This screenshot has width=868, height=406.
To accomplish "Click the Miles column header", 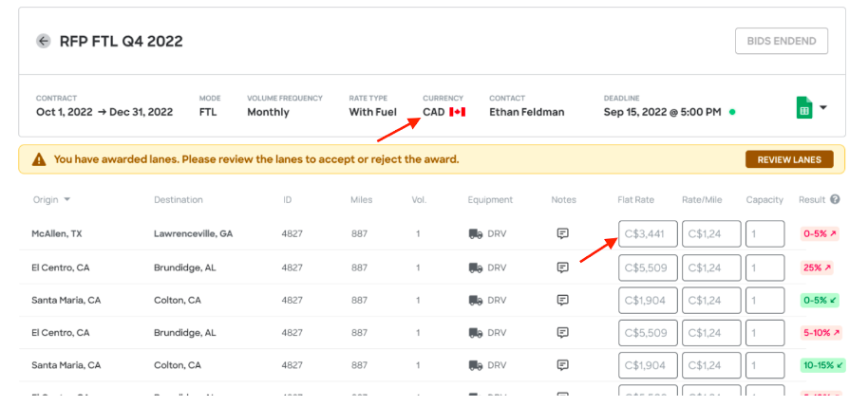I will tap(362, 200).
